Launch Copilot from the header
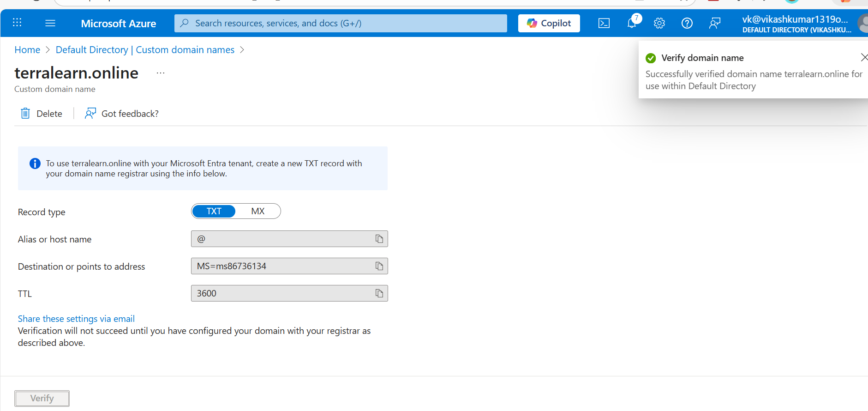 coord(549,23)
